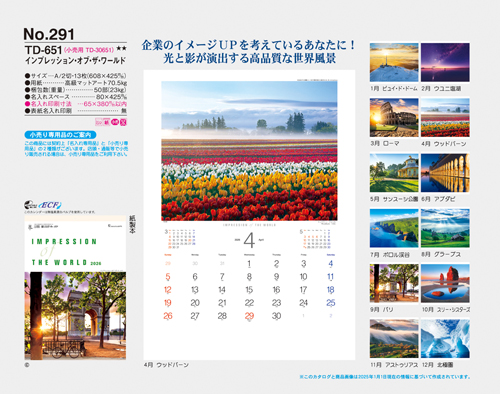Click the green IMPRESSION title on the cover
The width and height of the screenshot is (500, 394).
[64, 242]
